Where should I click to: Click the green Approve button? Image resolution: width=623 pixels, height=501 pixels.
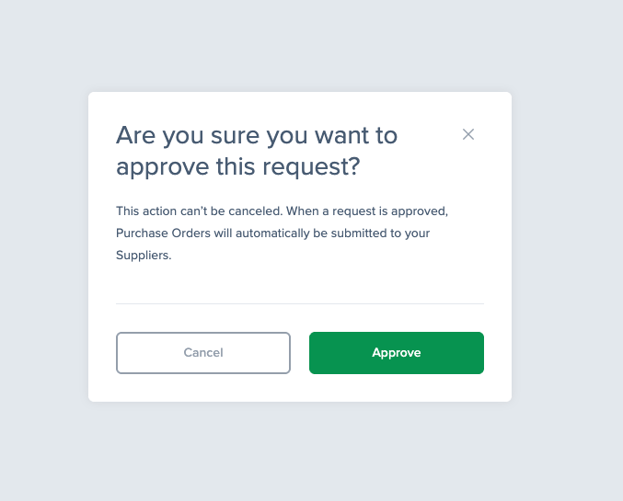pos(397,353)
